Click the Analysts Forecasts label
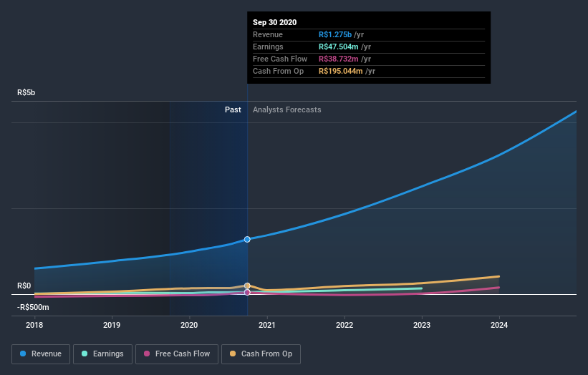 tap(287, 109)
